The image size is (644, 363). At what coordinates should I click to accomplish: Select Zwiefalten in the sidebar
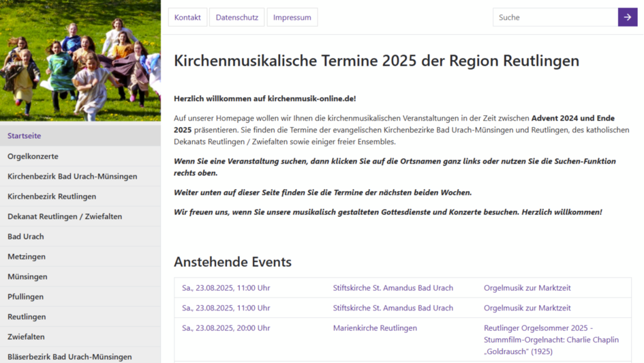tap(80, 336)
